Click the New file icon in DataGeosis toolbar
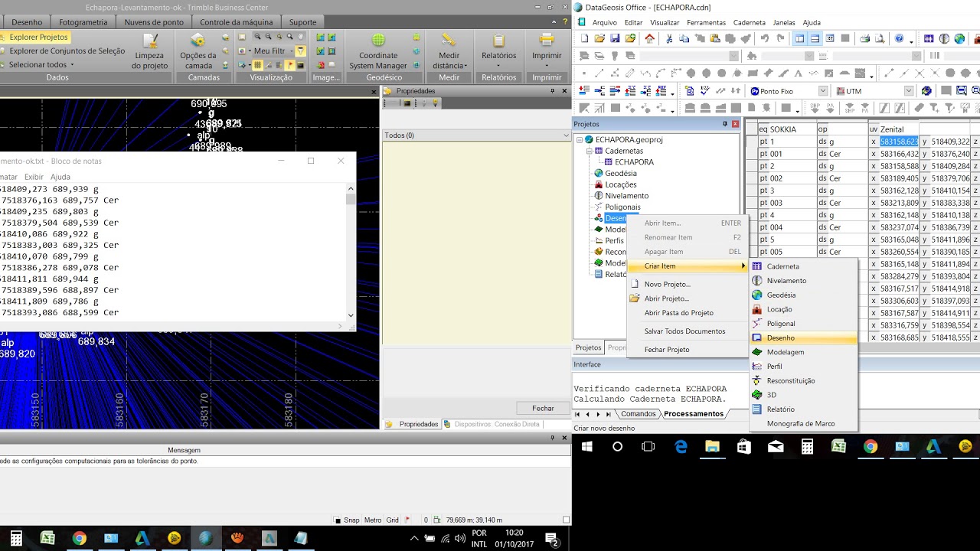Image resolution: width=980 pixels, height=551 pixels. click(x=585, y=38)
